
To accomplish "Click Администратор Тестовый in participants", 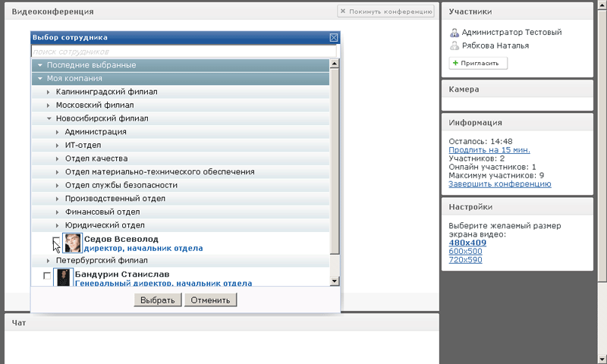I will [511, 33].
